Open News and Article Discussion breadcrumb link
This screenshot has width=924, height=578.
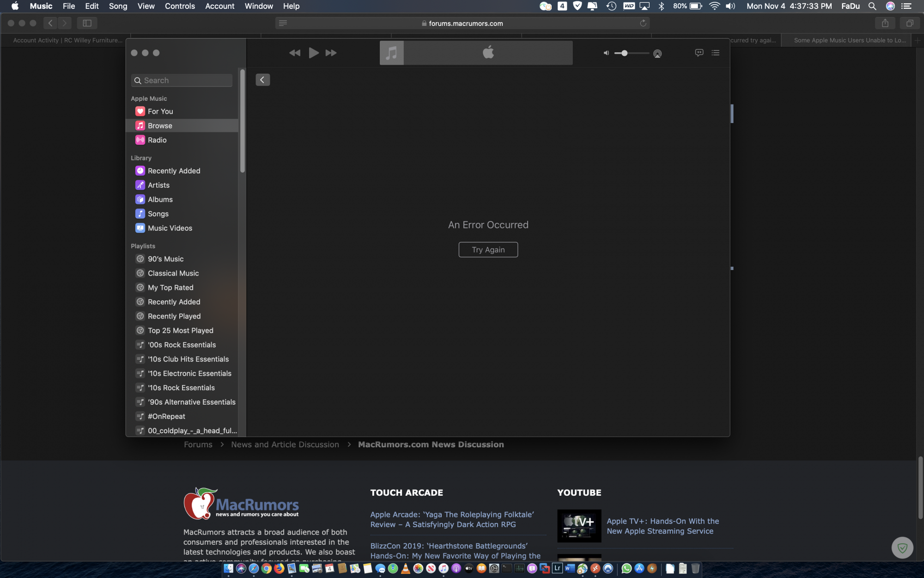[285, 444]
